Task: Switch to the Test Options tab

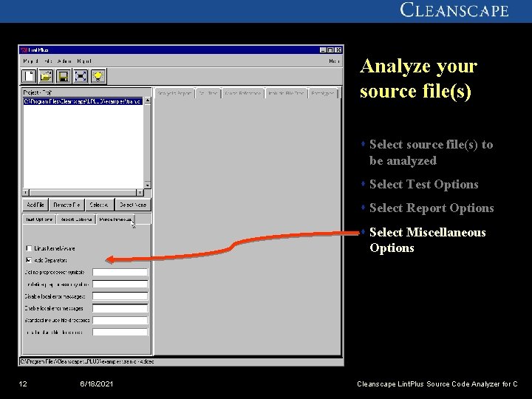Action: [39, 219]
